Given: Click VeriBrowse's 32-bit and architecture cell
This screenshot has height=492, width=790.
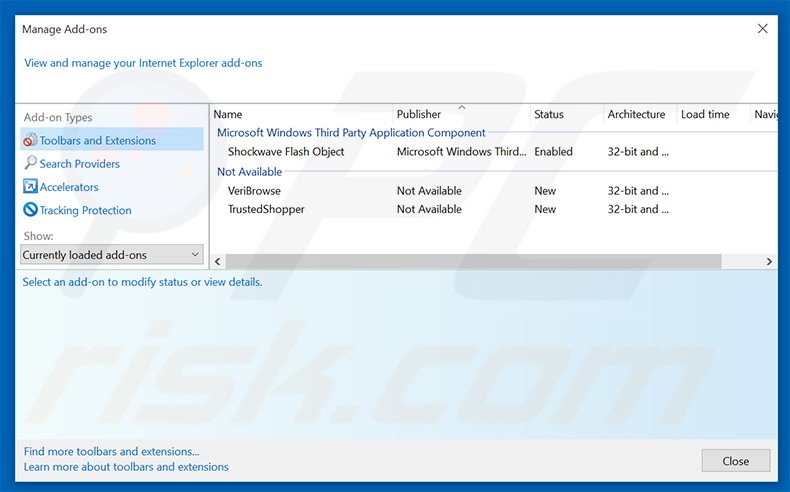Looking at the screenshot, I should point(638,191).
